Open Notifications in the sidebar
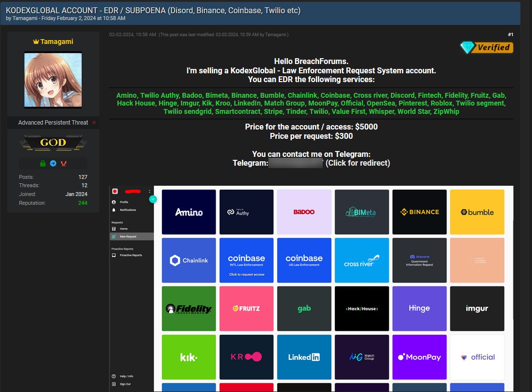Screen dimensions: 532x392 [128, 210]
